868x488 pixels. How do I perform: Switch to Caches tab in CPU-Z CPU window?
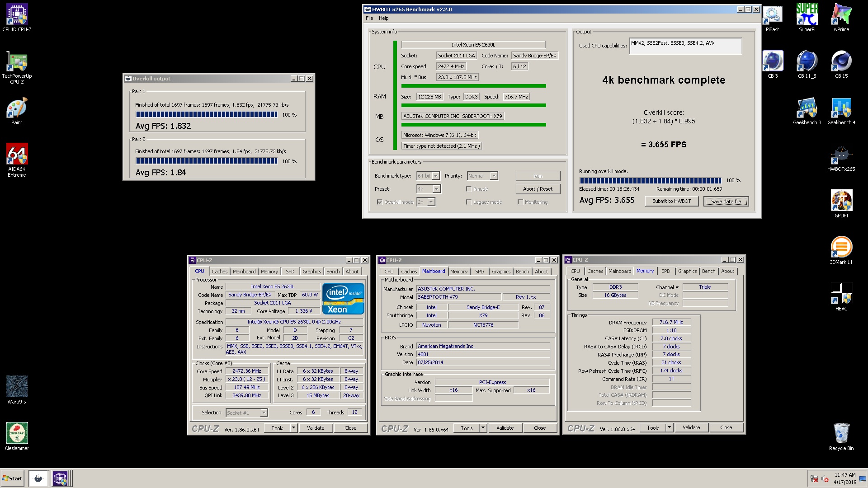tap(220, 272)
